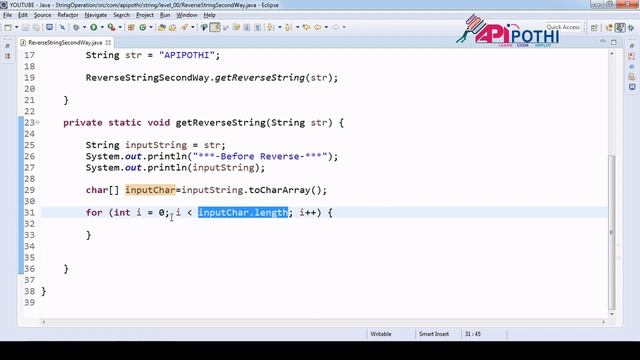The height and width of the screenshot is (360, 640).
Task: Open the Search flashlight dropdown arrow
Action: 193,27
